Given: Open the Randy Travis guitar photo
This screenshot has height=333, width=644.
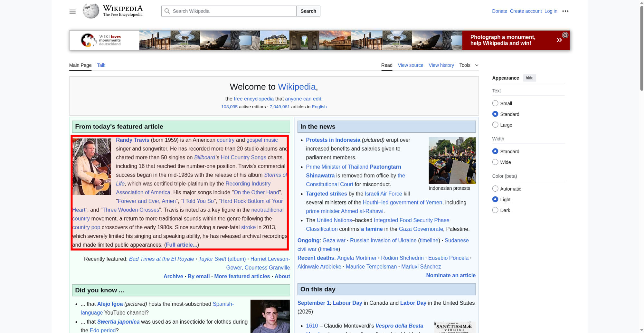Looking at the screenshot, I should point(92,166).
